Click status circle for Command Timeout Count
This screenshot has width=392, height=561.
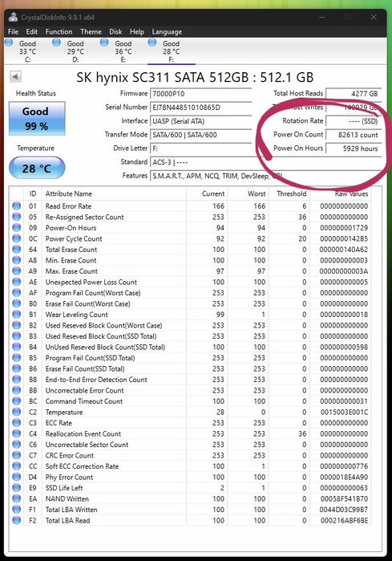pos(17,401)
